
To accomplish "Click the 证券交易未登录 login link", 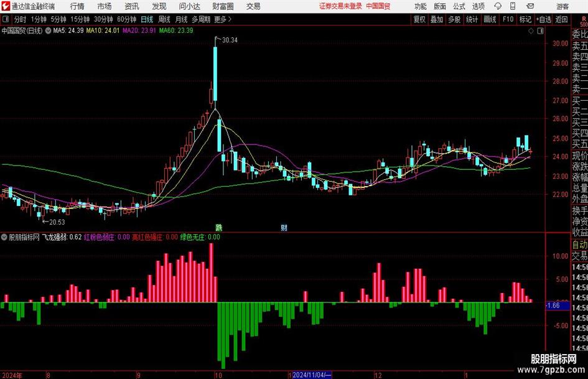I will (340, 6).
